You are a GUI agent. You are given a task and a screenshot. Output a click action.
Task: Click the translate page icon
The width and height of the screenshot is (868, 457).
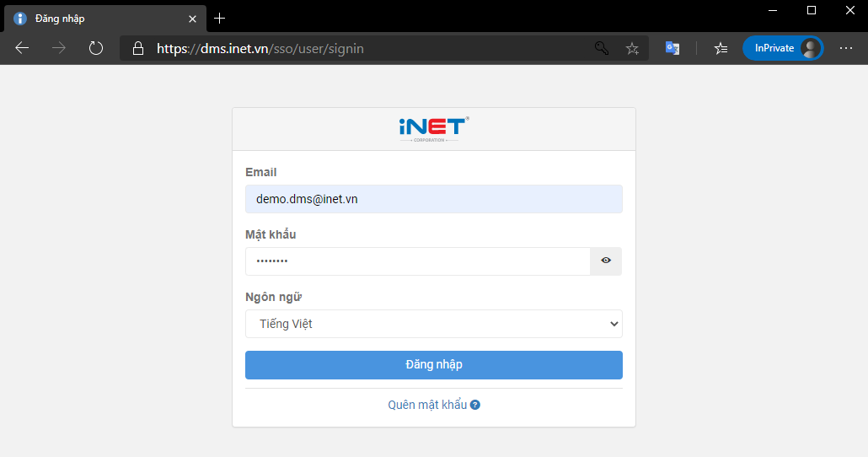(x=672, y=48)
